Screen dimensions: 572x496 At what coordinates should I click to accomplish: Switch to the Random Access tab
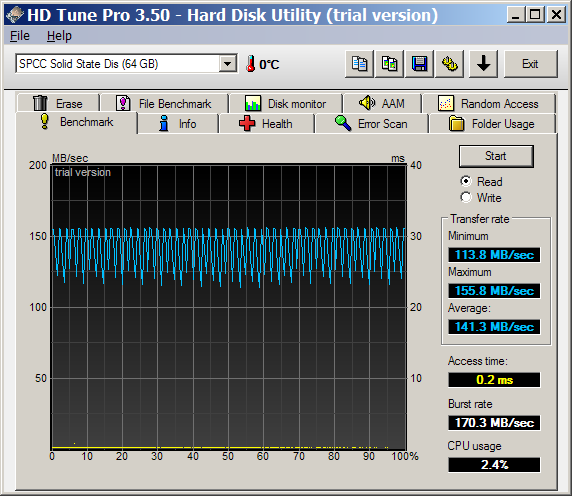tap(489, 104)
